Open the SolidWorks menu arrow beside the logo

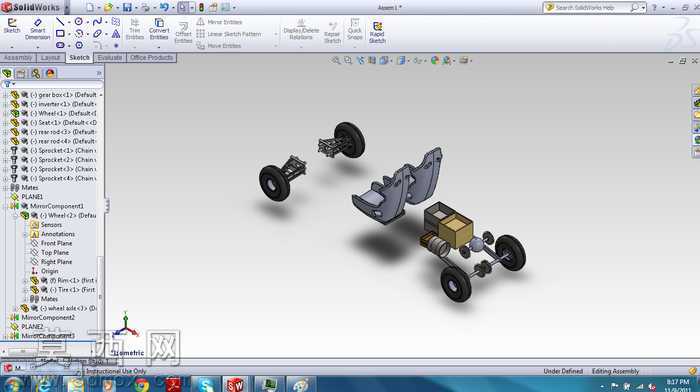point(67,8)
